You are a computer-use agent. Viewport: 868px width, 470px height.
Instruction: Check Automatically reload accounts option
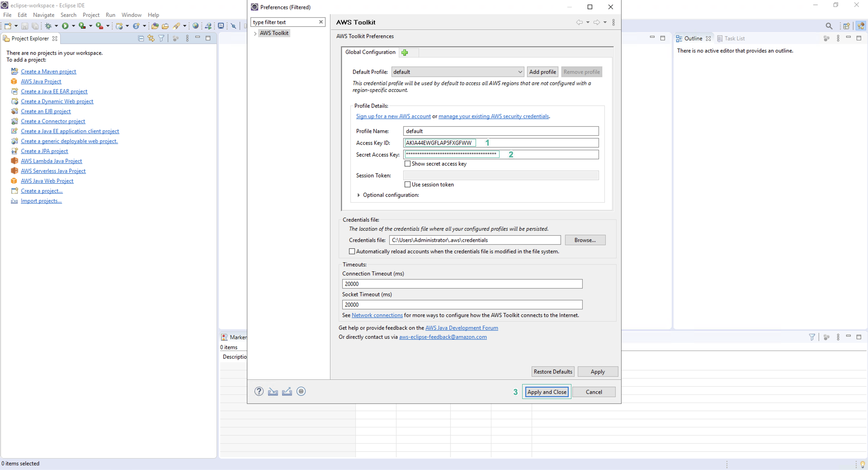click(352, 252)
